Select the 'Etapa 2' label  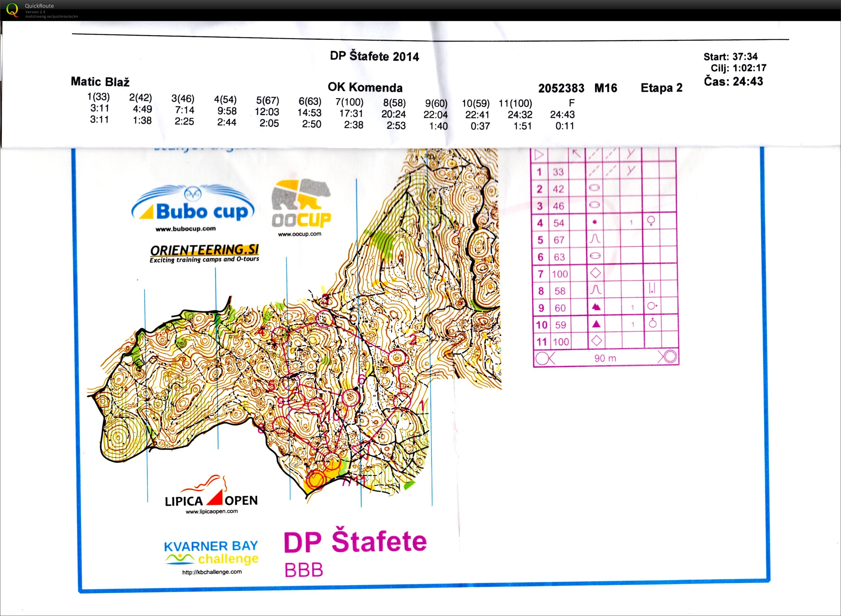[x=661, y=88]
